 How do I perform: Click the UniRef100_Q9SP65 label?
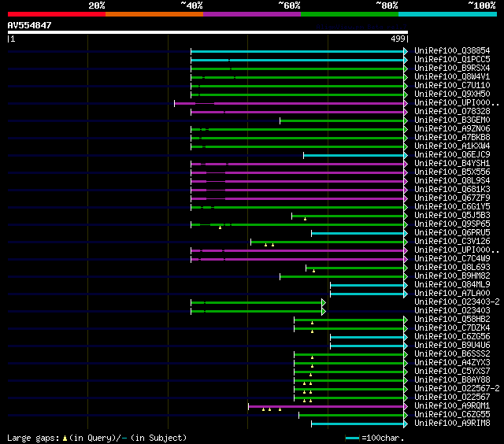(x=452, y=224)
